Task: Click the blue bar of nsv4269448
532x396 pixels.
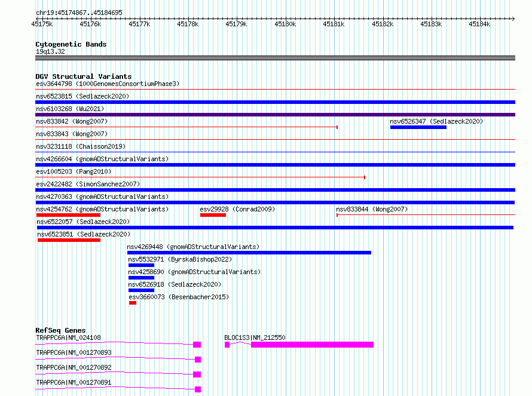Action: 249,253
